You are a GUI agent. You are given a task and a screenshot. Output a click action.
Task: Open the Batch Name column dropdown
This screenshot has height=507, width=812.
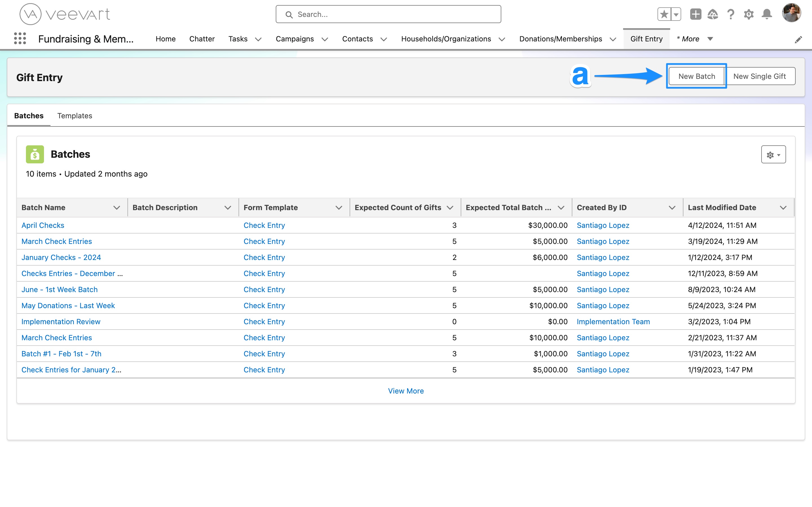pyautogui.click(x=116, y=207)
